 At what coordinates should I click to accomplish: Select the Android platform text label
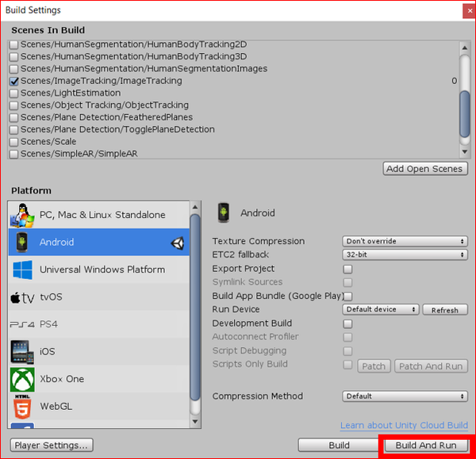tap(57, 242)
